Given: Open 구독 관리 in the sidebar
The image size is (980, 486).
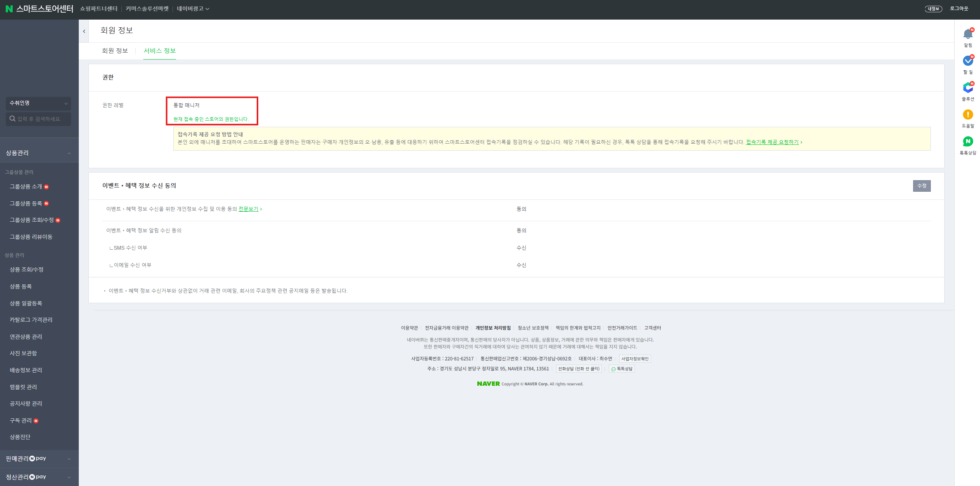Looking at the screenshot, I should coord(21,421).
